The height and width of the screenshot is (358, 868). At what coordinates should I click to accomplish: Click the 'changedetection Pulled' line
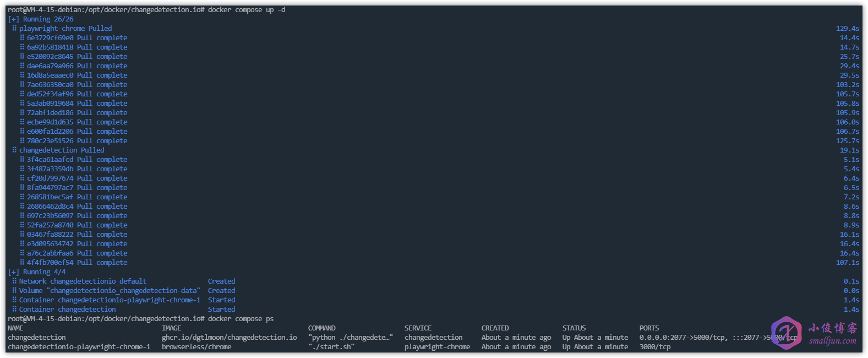pos(62,150)
